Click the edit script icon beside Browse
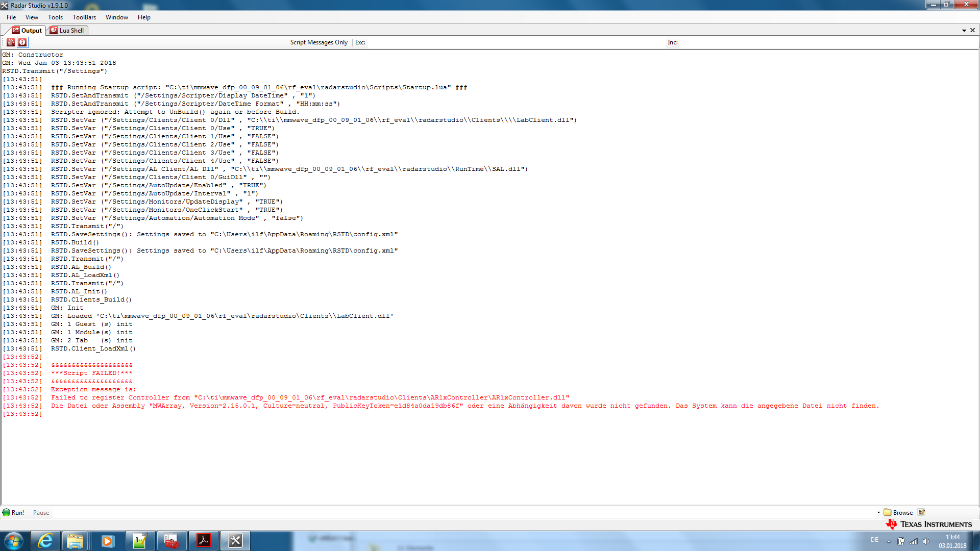 (x=921, y=512)
